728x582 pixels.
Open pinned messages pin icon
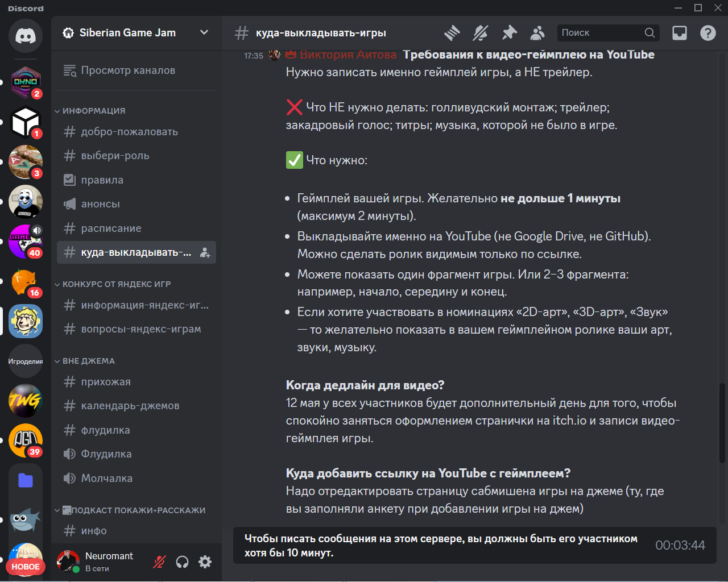pos(510,33)
